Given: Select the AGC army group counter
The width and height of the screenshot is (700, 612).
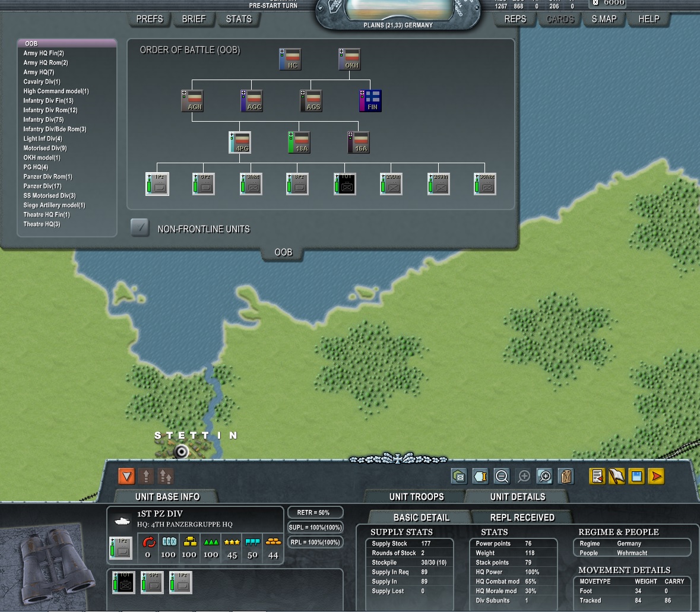Looking at the screenshot, I should coord(252,100).
